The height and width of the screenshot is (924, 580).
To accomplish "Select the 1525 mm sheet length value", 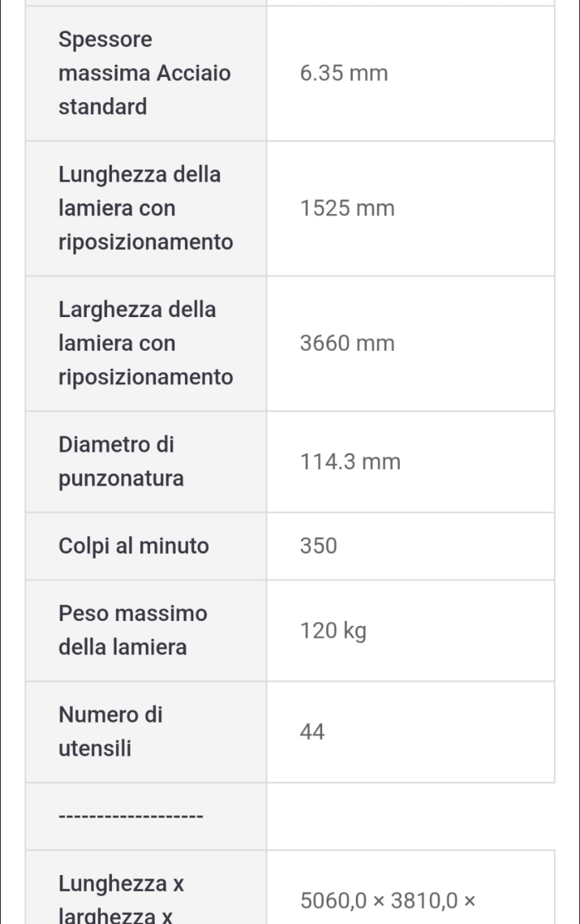I will [x=347, y=209].
